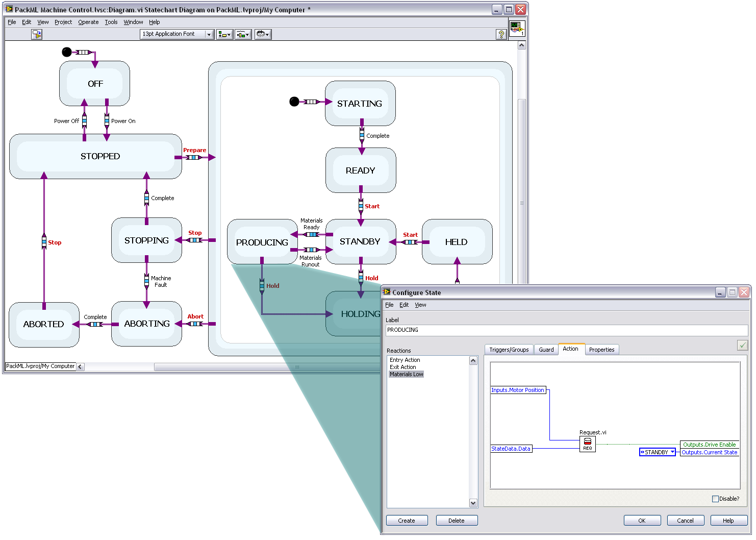The height and width of the screenshot is (540, 756).
Task: Switch to the Triggers/Groups tab
Action: click(509, 350)
